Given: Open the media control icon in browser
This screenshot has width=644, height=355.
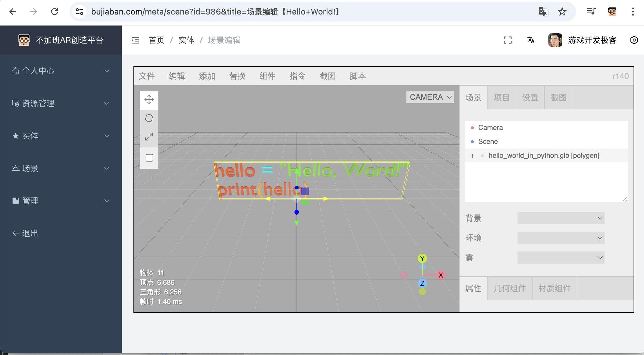Looking at the screenshot, I should pyautogui.click(x=591, y=12).
